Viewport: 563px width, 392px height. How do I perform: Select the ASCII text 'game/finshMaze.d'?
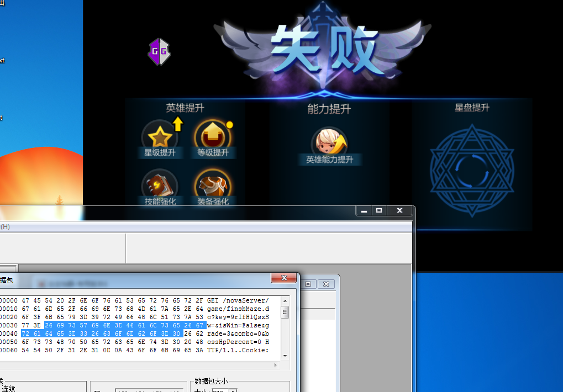(x=238, y=309)
